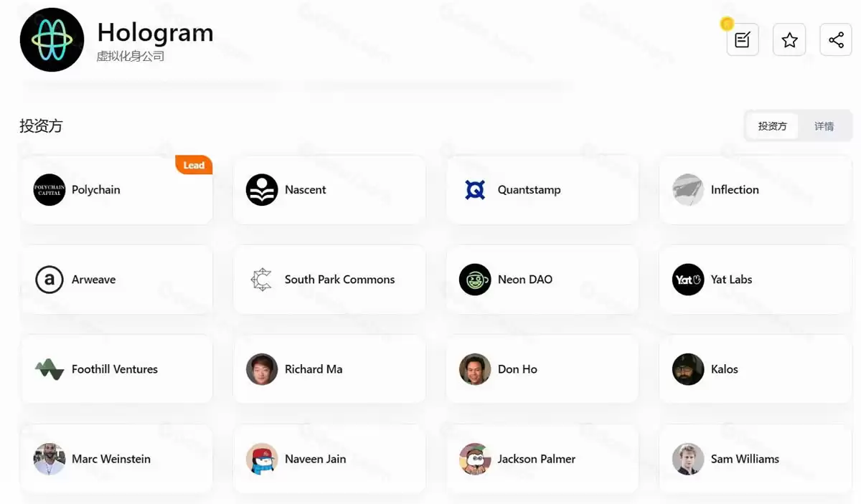Screen dimensions: 861x504
Task: Click the Richard Ma name link
Action: (314, 369)
